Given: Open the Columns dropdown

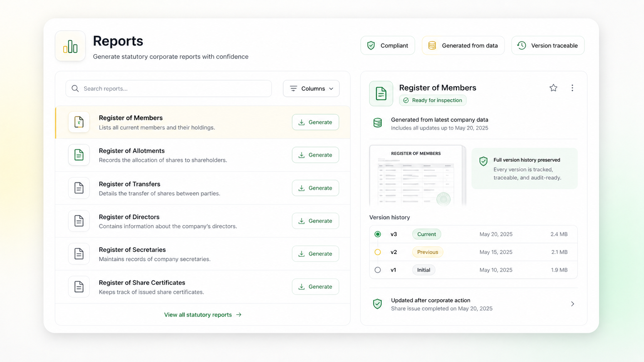Looking at the screenshot, I should click(x=311, y=88).
